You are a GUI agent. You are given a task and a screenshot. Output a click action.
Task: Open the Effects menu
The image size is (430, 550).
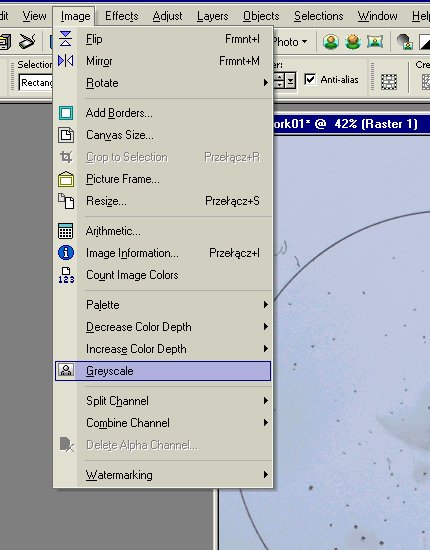(121, 16)
